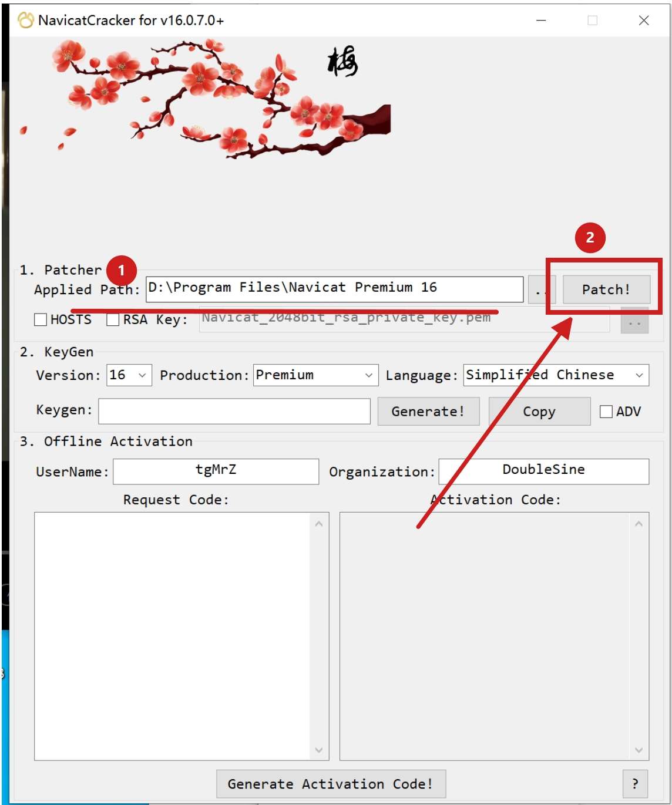Viewport: 672px width, 805px height.
Task: Browse for RSA key file button
Action: [634, 321]
